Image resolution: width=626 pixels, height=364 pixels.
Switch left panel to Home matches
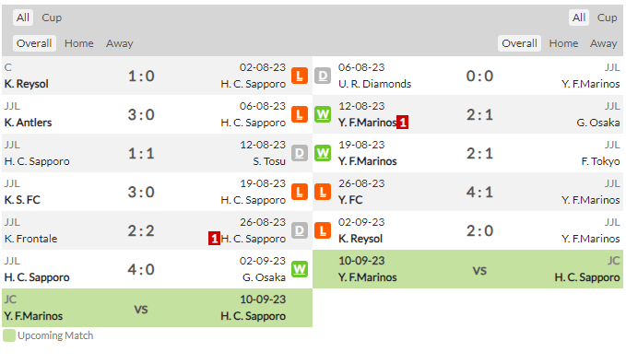point(79,43)
